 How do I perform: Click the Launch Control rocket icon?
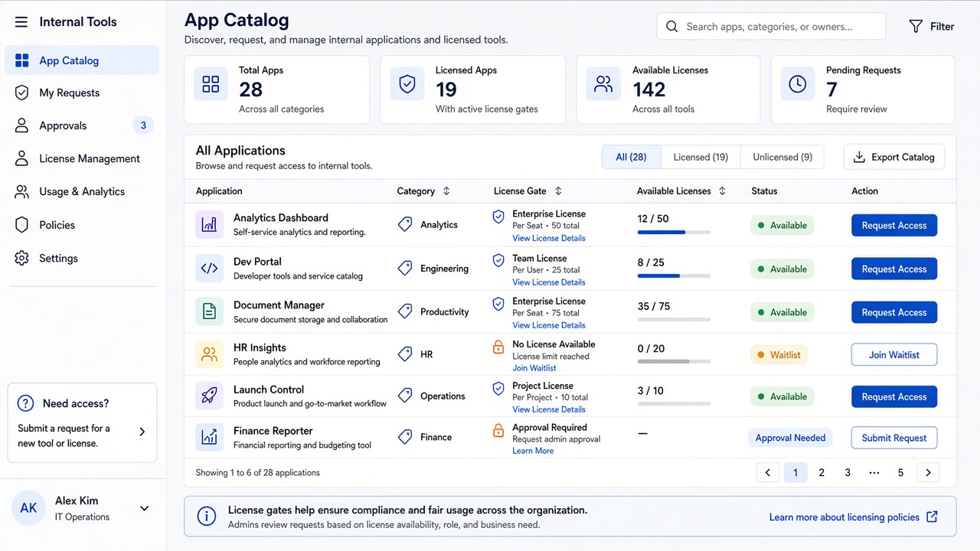click(209, 396)
